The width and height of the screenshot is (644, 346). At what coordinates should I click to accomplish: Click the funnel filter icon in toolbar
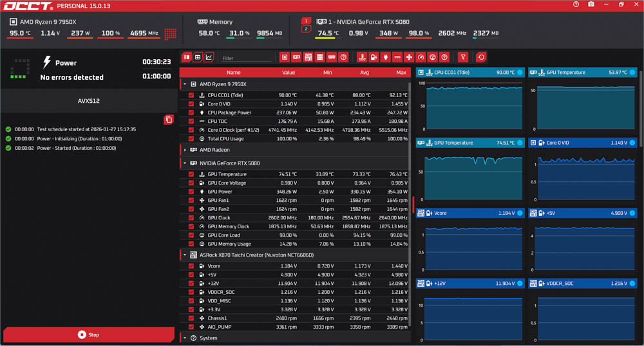[462, 57]
